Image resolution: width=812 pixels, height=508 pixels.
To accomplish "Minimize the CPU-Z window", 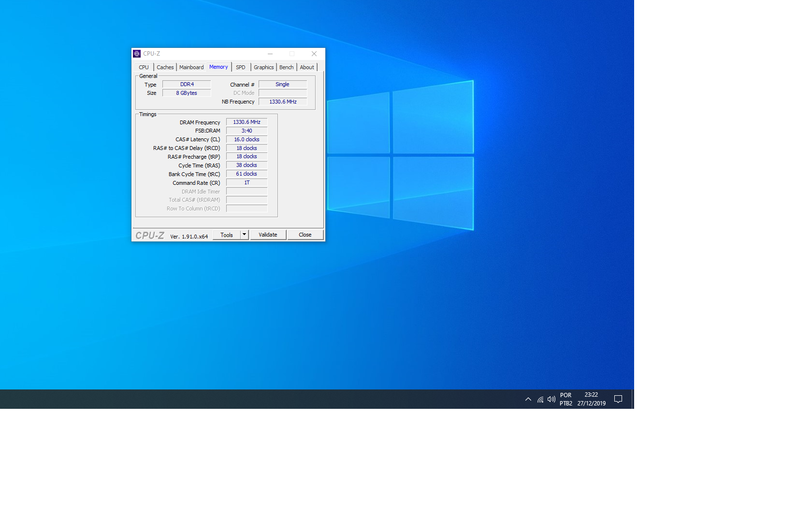I will pos(270,54).
